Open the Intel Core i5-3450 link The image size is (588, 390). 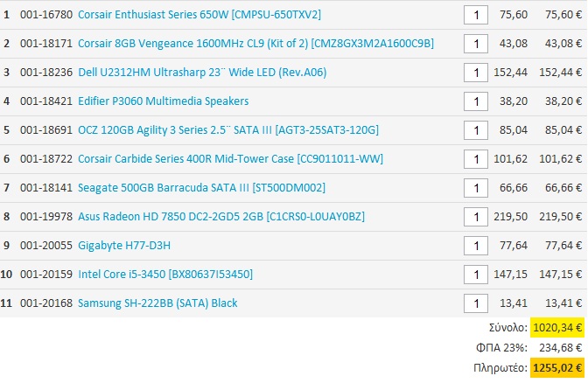pyautogui.click(x=165, y=275)
